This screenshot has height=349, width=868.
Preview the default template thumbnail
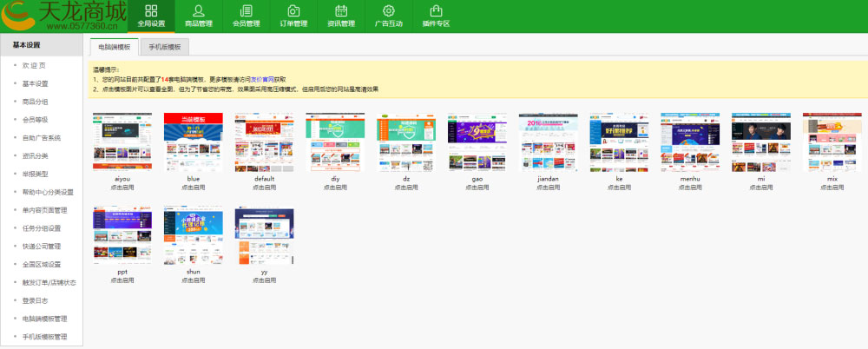pos(264,142)
